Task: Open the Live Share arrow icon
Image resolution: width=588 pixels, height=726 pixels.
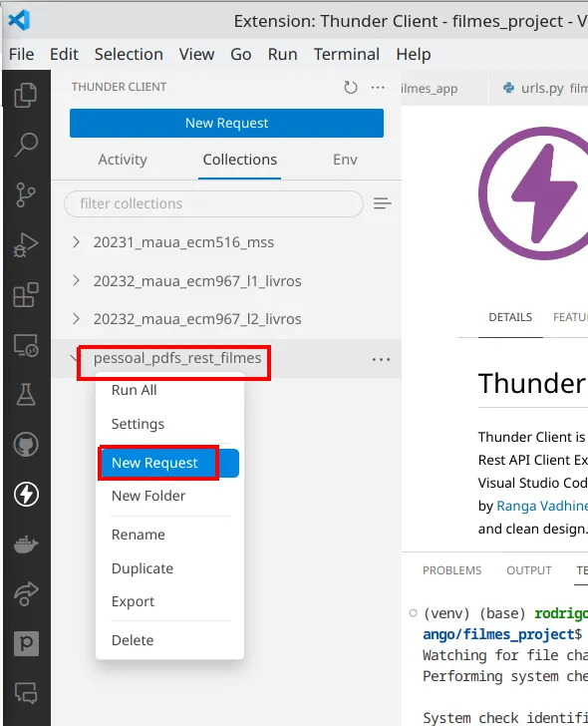Action: click(x=26, y=593)
